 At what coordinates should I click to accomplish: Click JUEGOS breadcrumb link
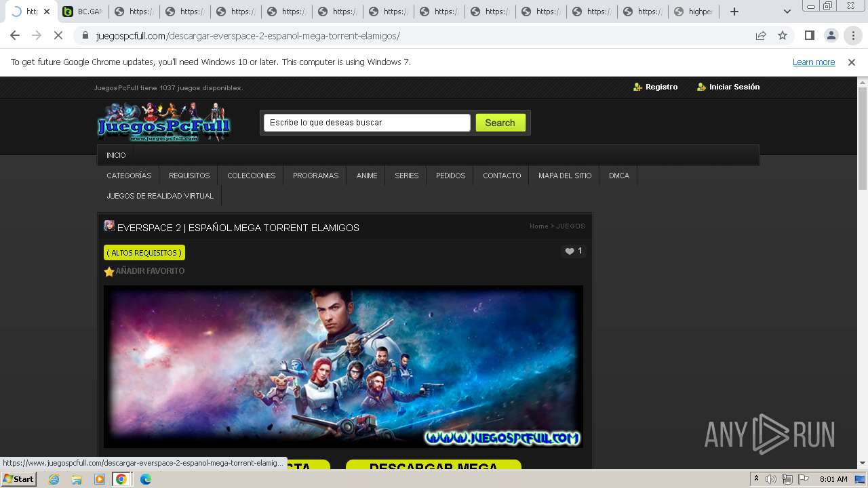(570, 226)
